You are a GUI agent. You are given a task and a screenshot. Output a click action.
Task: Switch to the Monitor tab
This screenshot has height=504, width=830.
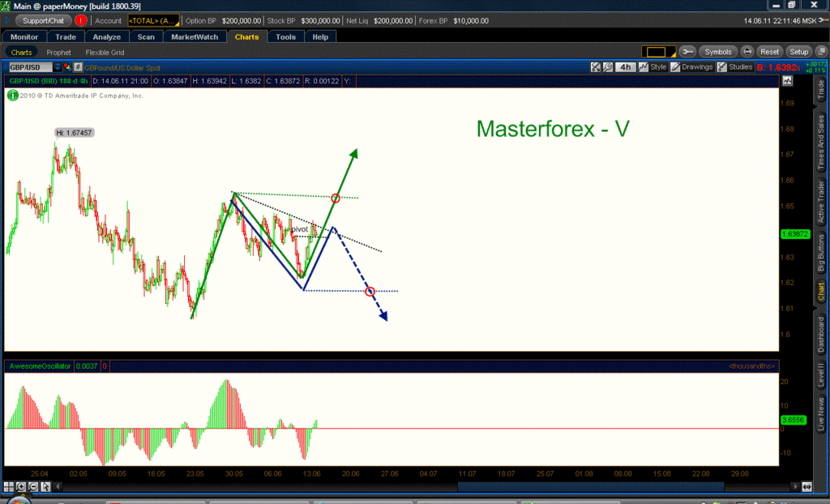(x=24, y=37)
